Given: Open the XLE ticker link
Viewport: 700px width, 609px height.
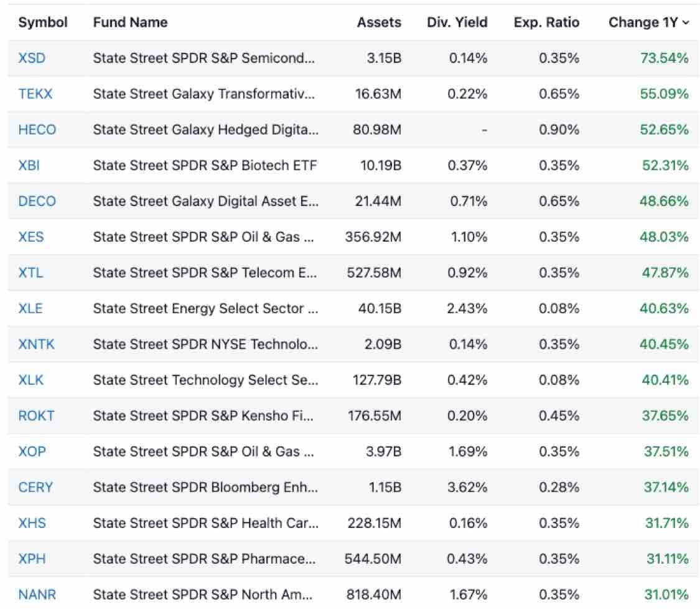Looking at the screenshot, I should point(30,308).
